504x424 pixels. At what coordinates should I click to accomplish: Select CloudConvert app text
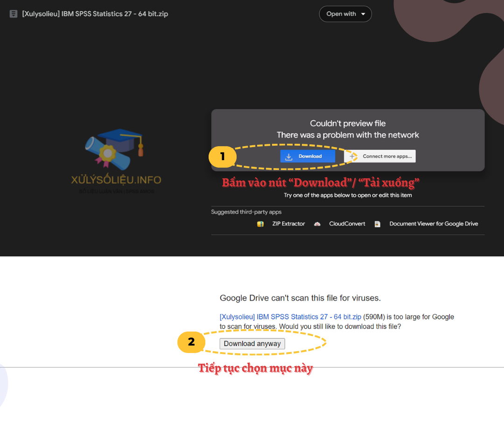347,224
